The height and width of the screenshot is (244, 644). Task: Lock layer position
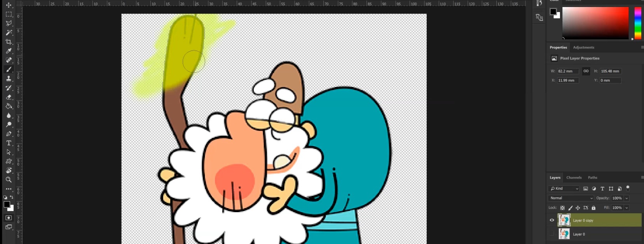point(578,208)
